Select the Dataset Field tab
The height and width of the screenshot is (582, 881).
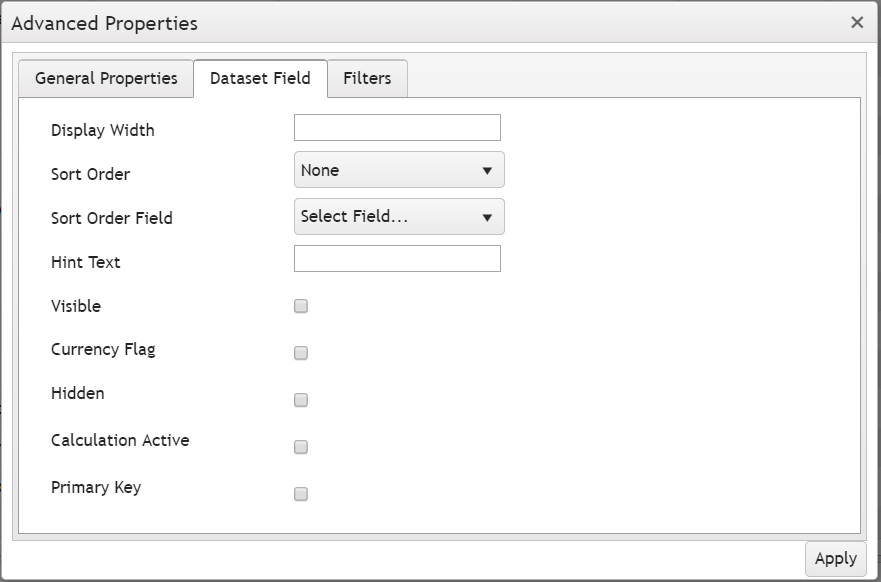click(260, 77)
